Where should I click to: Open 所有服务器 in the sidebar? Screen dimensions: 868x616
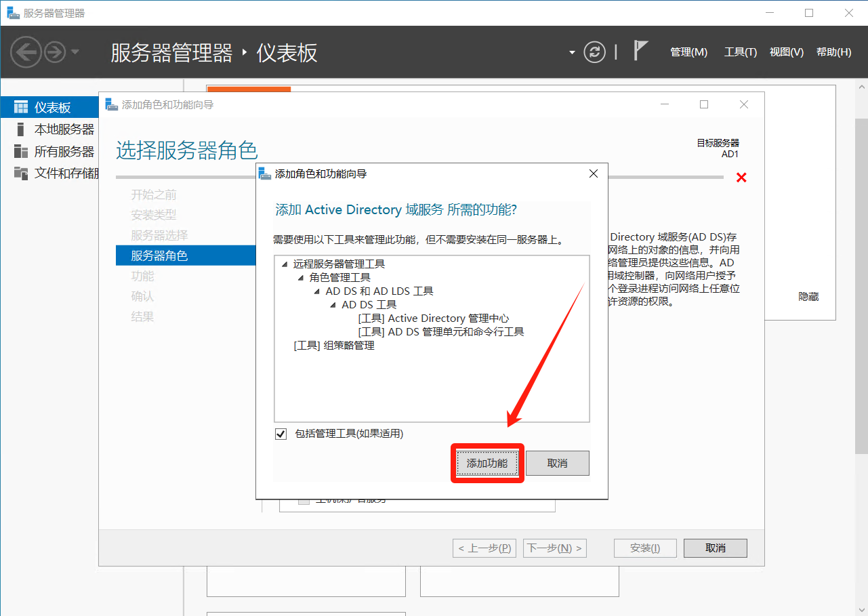(64, 151)
